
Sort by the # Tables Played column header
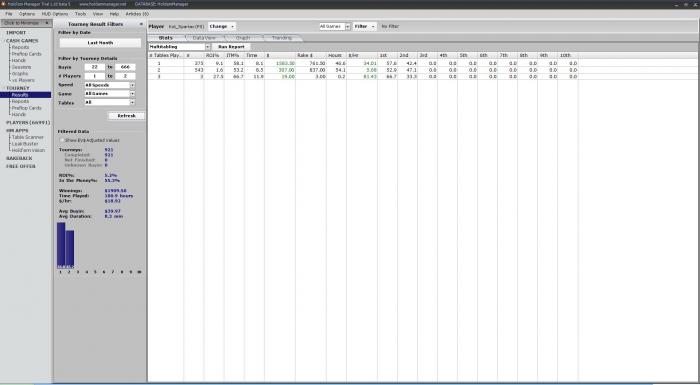pos(166,55)
